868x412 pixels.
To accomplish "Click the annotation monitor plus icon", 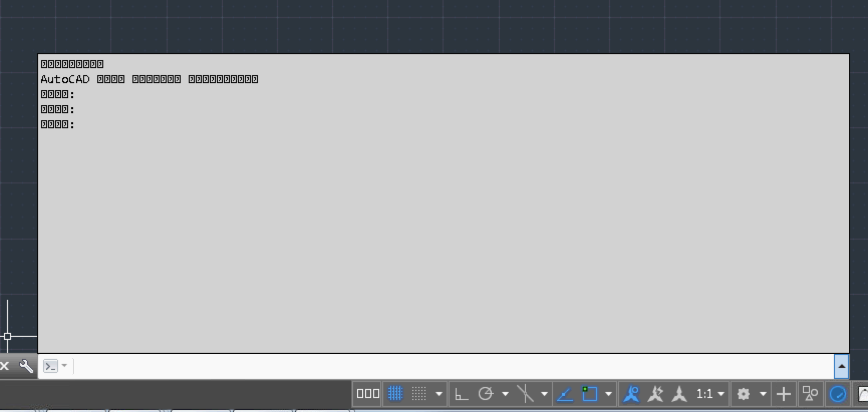I will (x=784, y=394).
